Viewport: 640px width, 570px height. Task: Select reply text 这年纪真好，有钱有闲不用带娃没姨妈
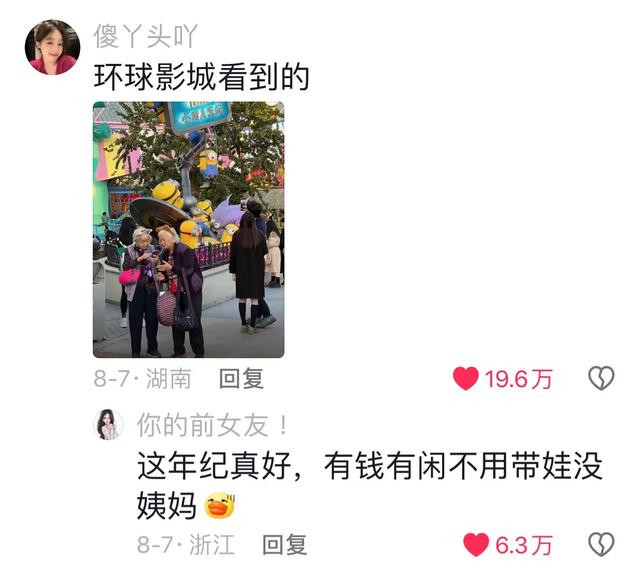click(x=369, y=486)
